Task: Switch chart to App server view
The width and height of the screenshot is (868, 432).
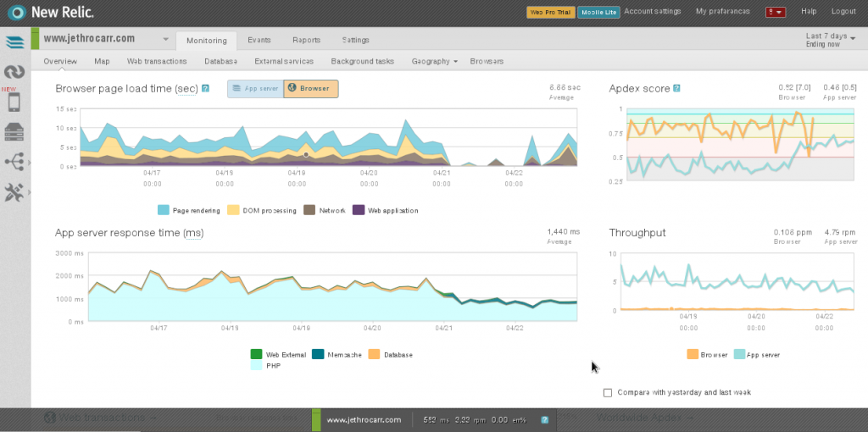Action: click(x=255, y=88)
